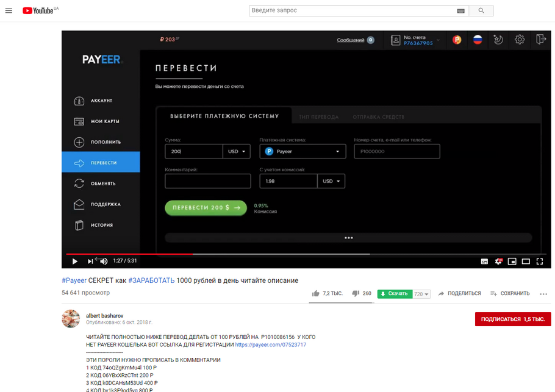The width and height of the screenshot is (555, 392).
Task: Click the green Скачать download button
Action: (395, 294)
